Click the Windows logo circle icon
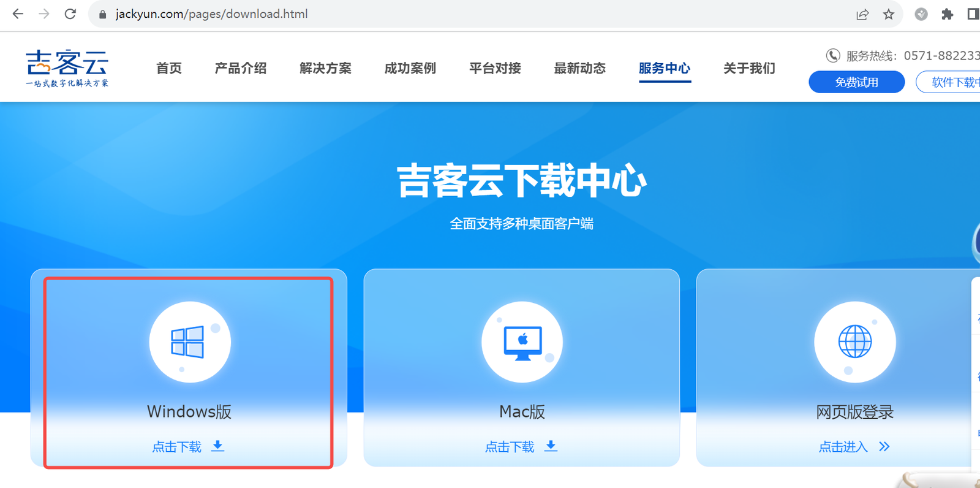This screenshot has height=488, width=980. (x=189, y=342)
